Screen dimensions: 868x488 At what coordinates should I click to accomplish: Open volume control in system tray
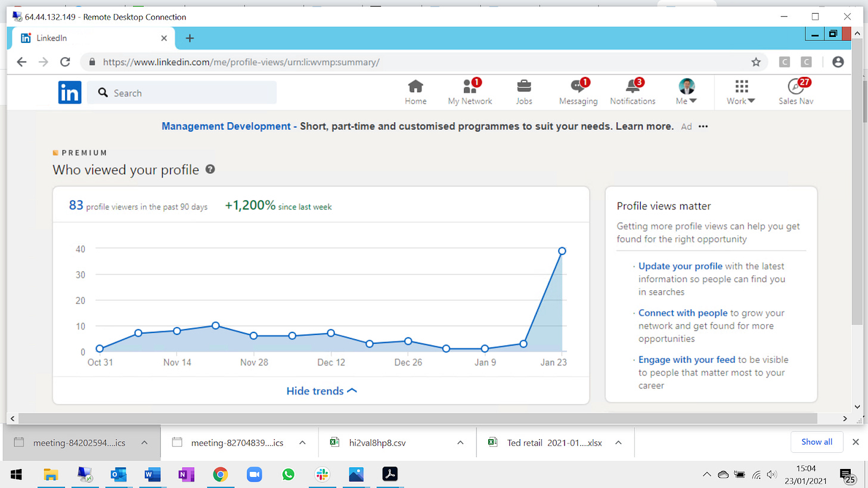pyautogui.click(x=771, y=474)
